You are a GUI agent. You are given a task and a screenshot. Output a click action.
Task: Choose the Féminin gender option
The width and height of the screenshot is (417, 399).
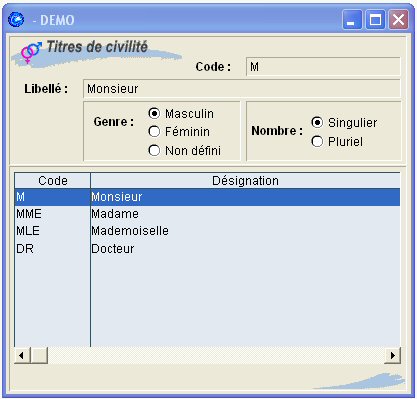coord(154,131)
